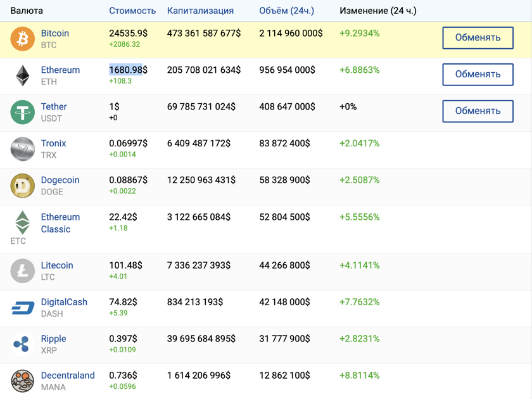This screenshot has width=532, height=399.
Task: Click Ethereum price delta +108.3
Action: (120, 81)
